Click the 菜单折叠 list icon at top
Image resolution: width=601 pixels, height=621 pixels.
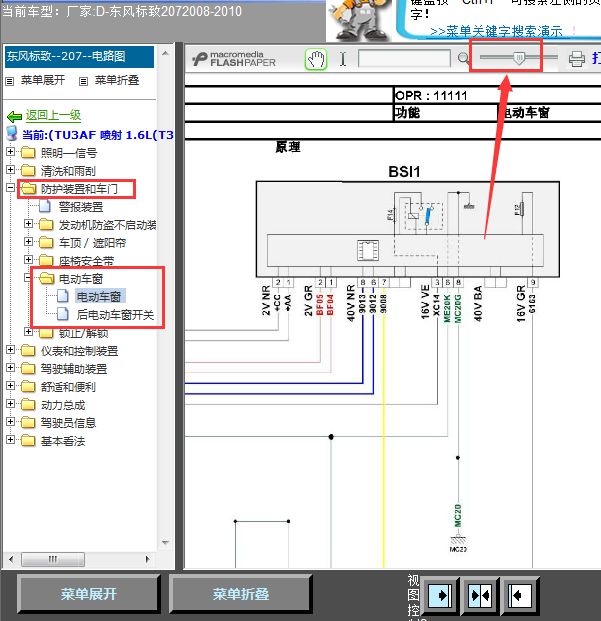pos(83,82)
